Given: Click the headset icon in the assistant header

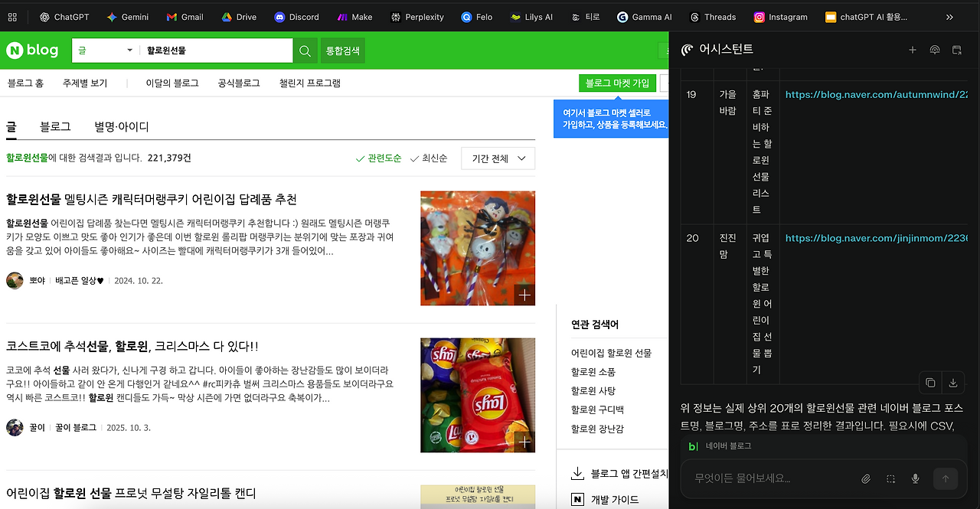Looking at the screenshot, I should [935, 49].
